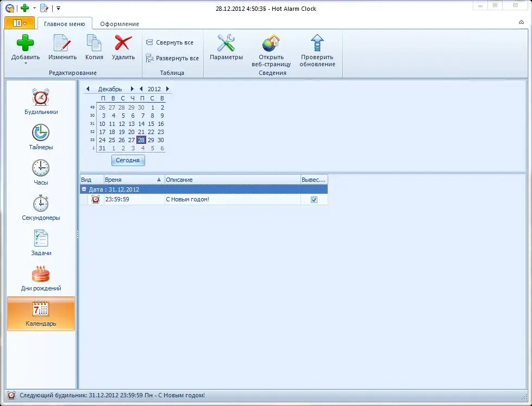Click the Описание column header
Image resolution: width=532 pixels, height=406 pixels.
tap(233, 180)
